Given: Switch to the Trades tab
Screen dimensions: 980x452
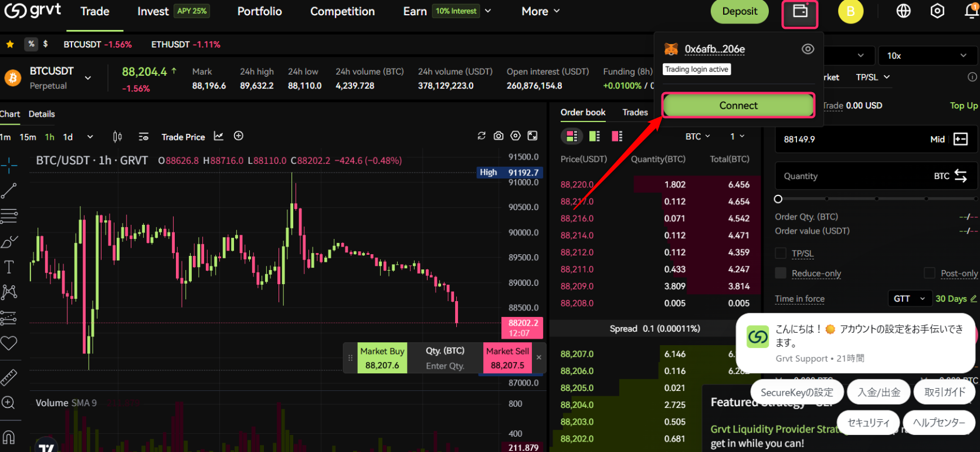Looking at the screenshot, I should pyautogui.click(x=635, y=112).
